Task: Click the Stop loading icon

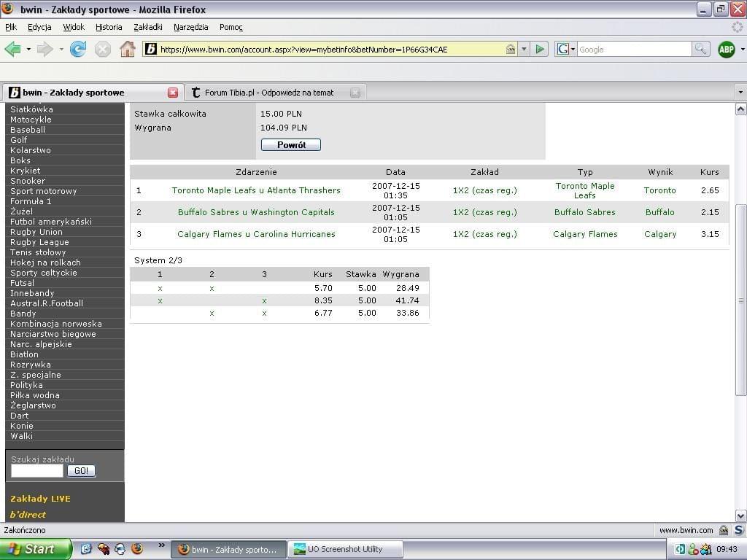Action: (x=102, y=49)
